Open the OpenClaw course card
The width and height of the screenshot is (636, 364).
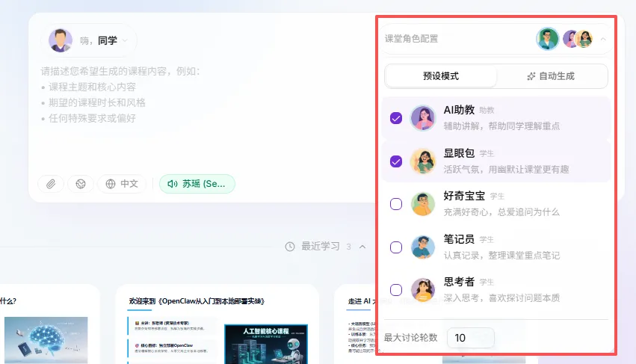217,324
